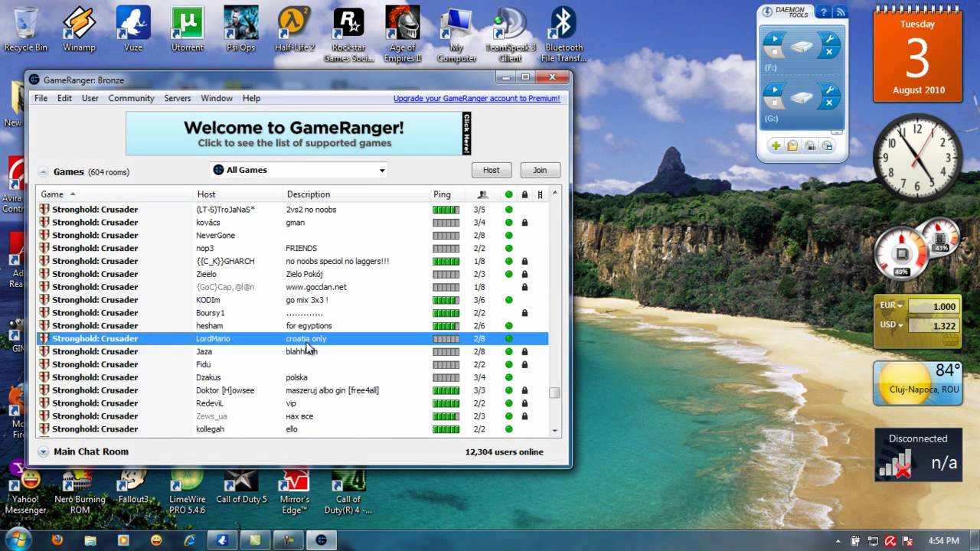Click the Daemon Tools RSS feed icon

coord(840,11)
